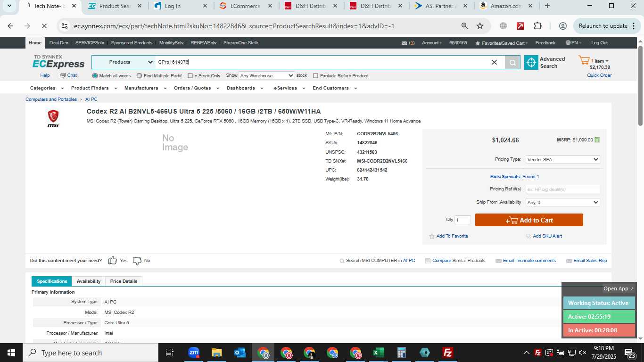Open File Explorer in taskbar
The width and height of the screenshot is (644, 362).
[217, 353]
